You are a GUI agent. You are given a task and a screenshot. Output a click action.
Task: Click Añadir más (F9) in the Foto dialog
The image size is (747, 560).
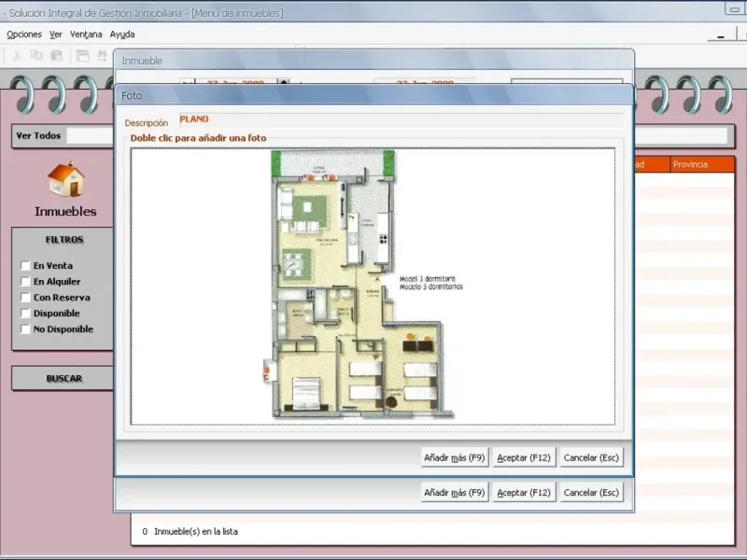[x=455, y=457]
